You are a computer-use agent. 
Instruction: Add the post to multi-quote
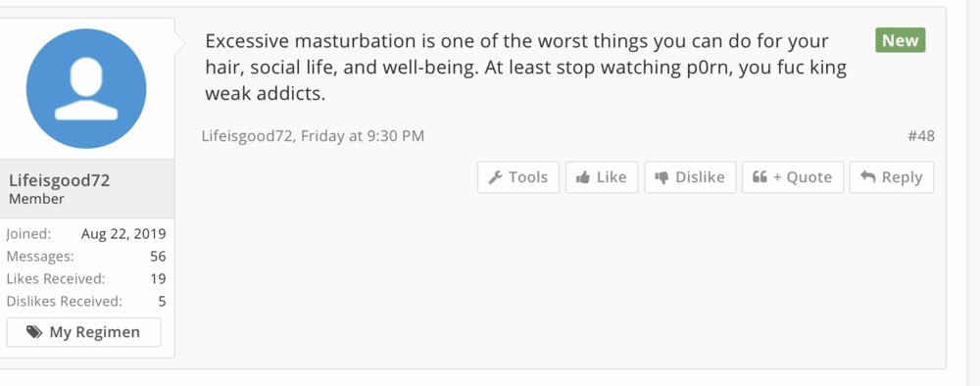pyautogui.click(x=793, y=177)
